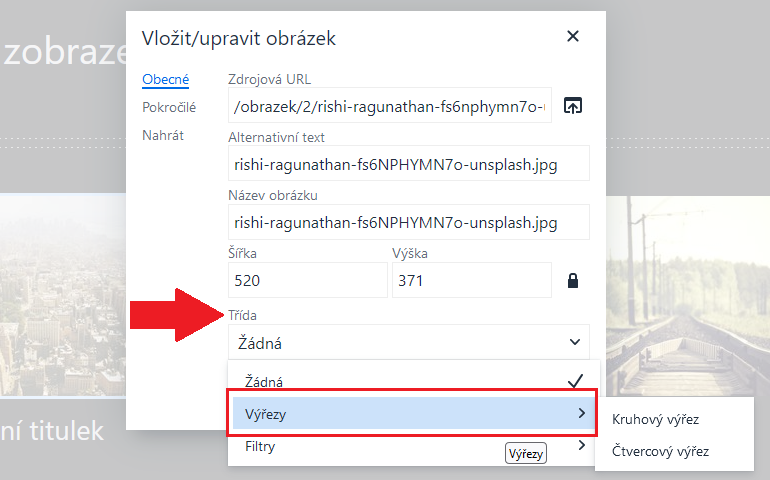Image resolution: width=770 pixels, height=480 pixels.
Task: Open the Pokročilé tab
Action: [169, 107]
